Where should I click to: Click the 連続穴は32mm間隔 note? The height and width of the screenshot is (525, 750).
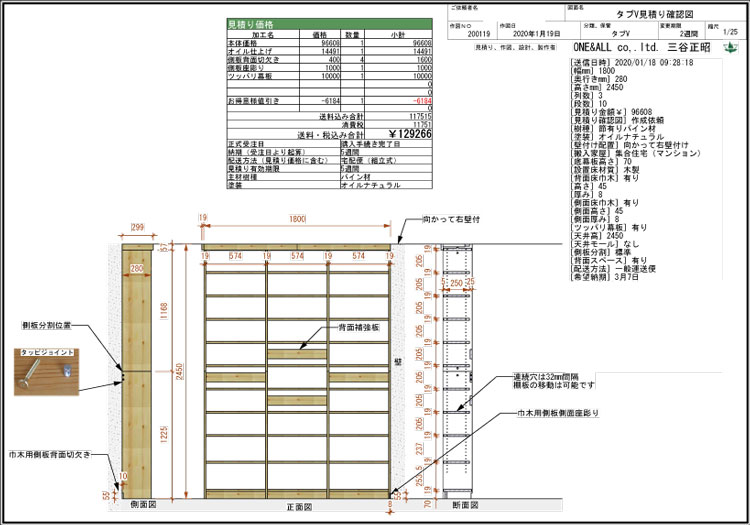pyautogui.click(x=546, y=377)
